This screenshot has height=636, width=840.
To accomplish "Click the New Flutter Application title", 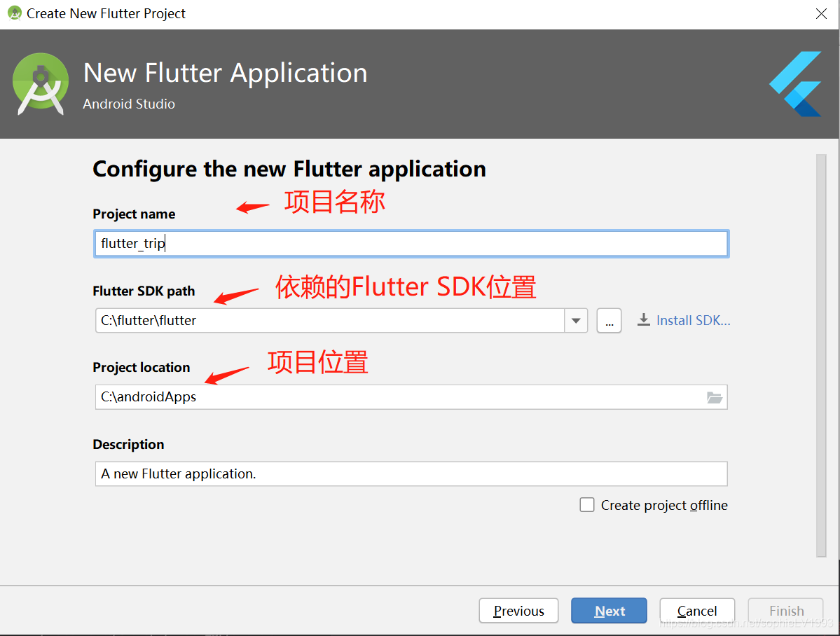I will pos(226,73).
